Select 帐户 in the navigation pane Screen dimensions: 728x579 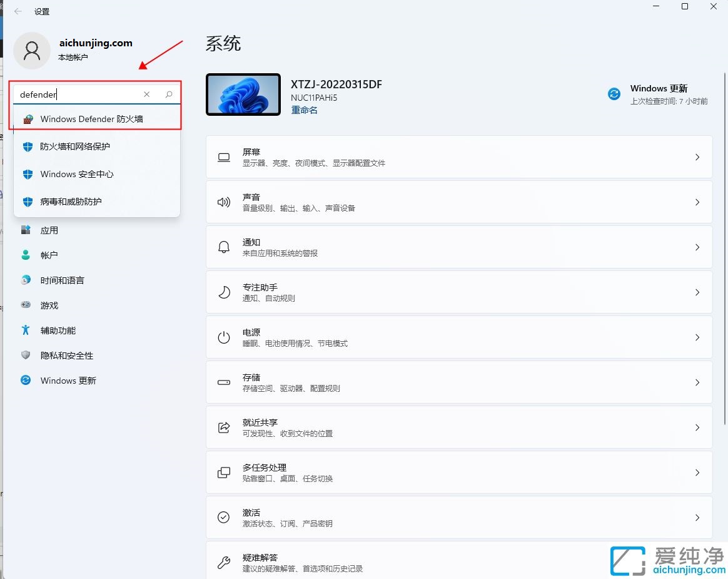coord(48,255)
